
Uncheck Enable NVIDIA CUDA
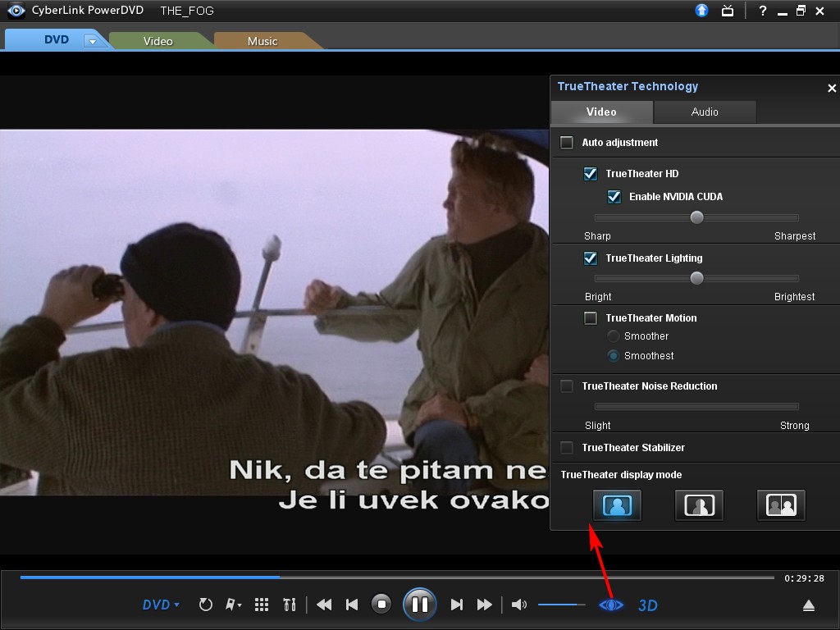(x=614, y=197)
